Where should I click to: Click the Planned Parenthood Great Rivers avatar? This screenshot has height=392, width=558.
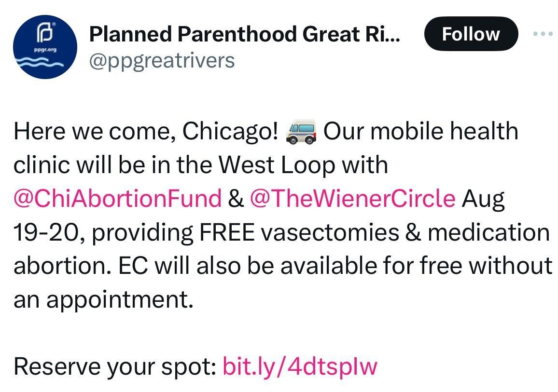coord(45,47)
